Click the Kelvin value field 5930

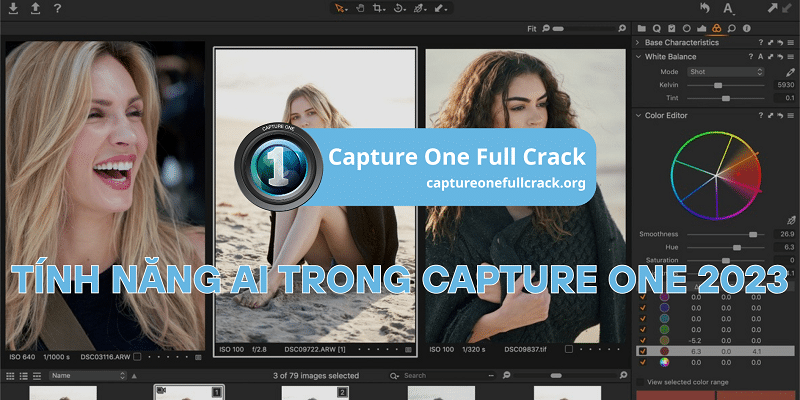click(785, 85)
